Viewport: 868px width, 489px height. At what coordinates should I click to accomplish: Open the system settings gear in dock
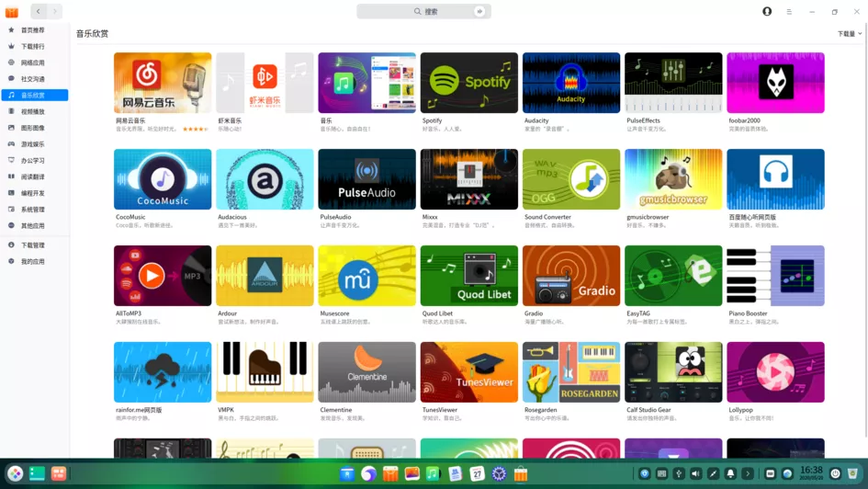(499, 473)
